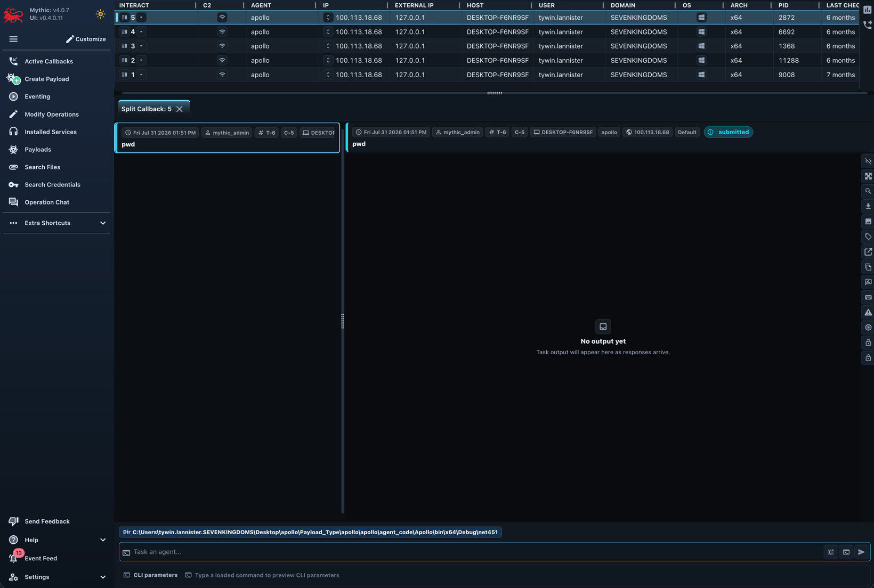The width and height of the screenshot is (874, 588).
Task: Click the T-6 task number chip in right pane
Action: 497,132
